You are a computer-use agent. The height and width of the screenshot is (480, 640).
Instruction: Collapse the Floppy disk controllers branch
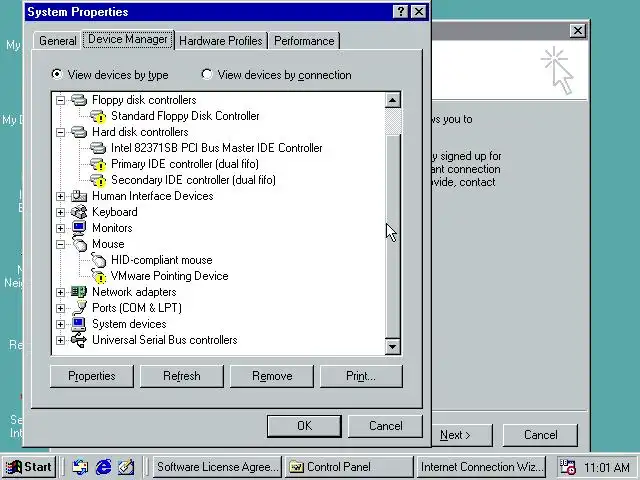(60, 100)
